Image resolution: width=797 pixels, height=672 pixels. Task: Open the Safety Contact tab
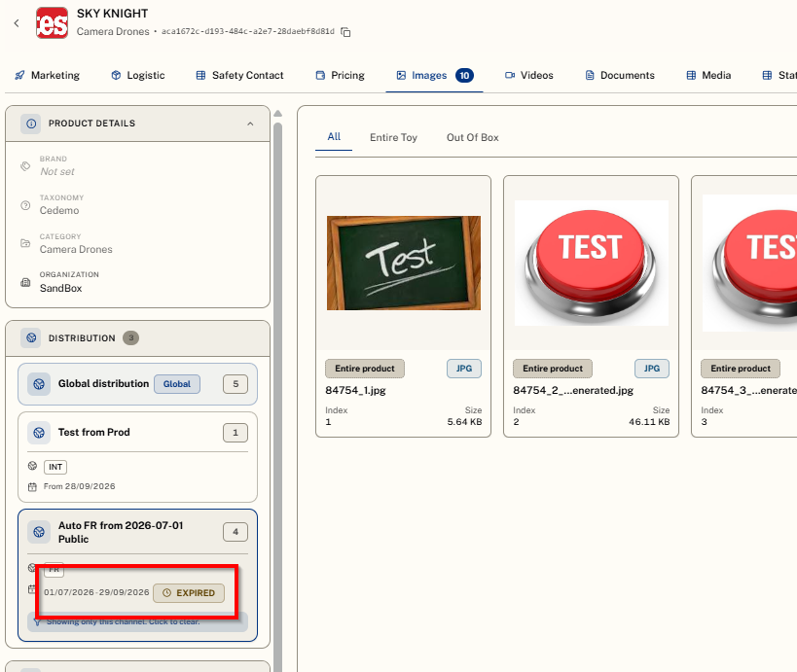pos(240,75)
